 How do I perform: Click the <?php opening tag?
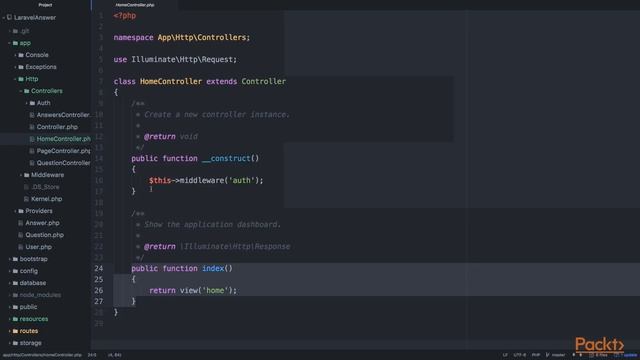click(x=125, y=16)
